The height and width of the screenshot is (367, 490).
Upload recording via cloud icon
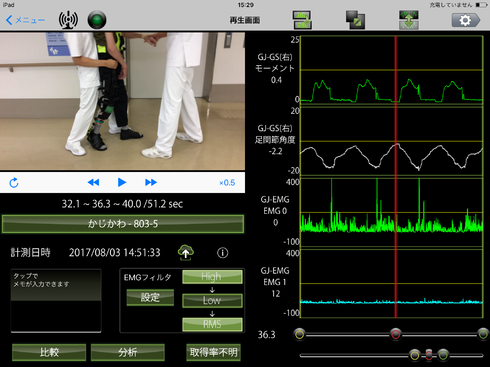(186, 253)
